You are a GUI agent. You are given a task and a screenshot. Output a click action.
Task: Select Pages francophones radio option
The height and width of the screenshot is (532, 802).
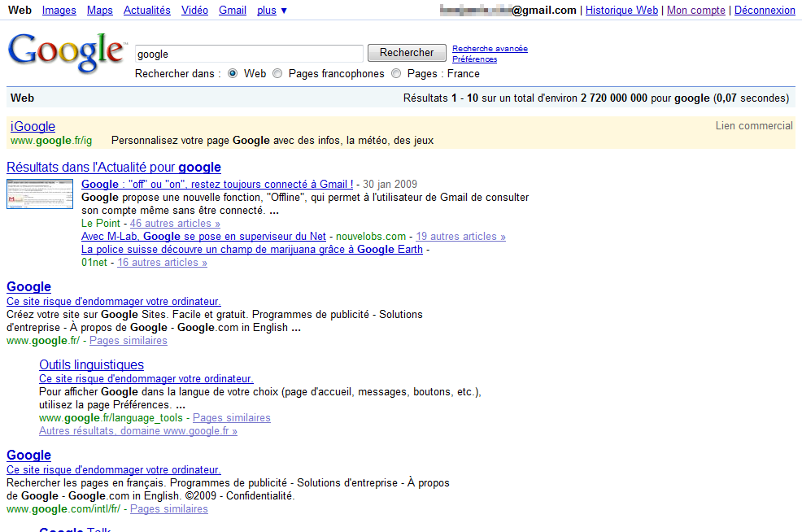[x=277, y=74]
